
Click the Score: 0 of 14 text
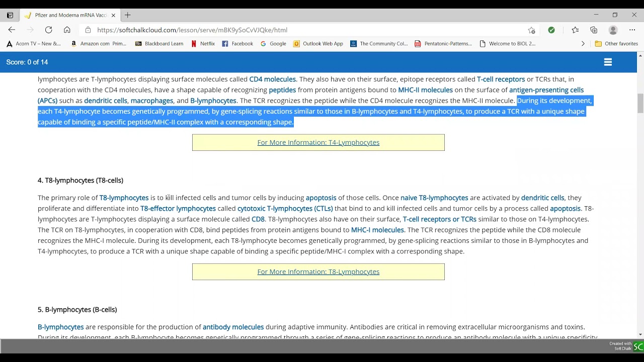pos(27,62)
